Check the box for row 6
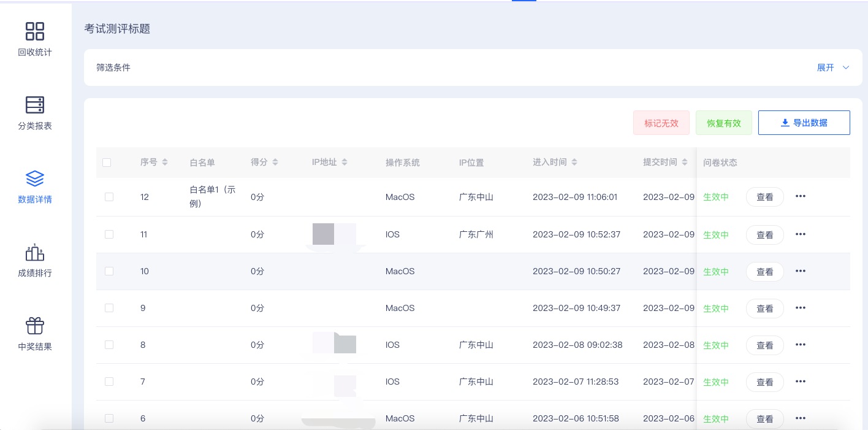 click(109, 418)
